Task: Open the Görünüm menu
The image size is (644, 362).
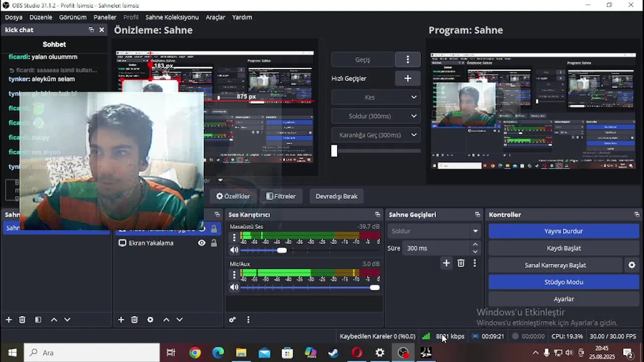Action: click(73, 17)
